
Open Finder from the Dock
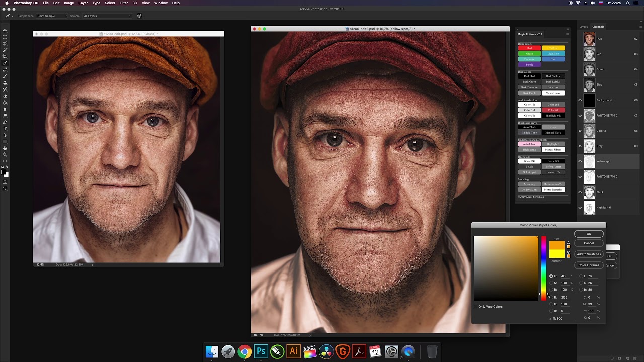[x=212, y=351]
